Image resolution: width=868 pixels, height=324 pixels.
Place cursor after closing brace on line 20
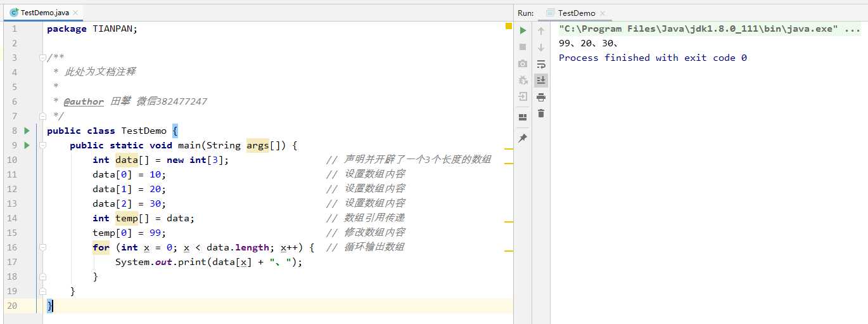point(54,306)
